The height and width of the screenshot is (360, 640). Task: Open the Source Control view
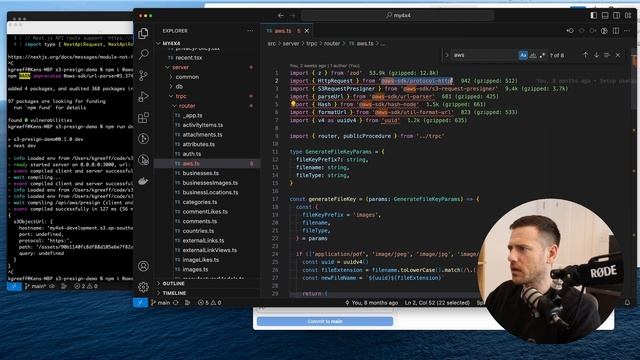(143, 76)
